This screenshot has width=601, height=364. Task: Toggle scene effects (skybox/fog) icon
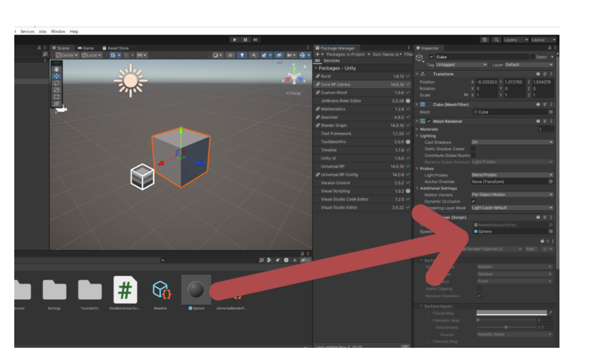(265, 55)
